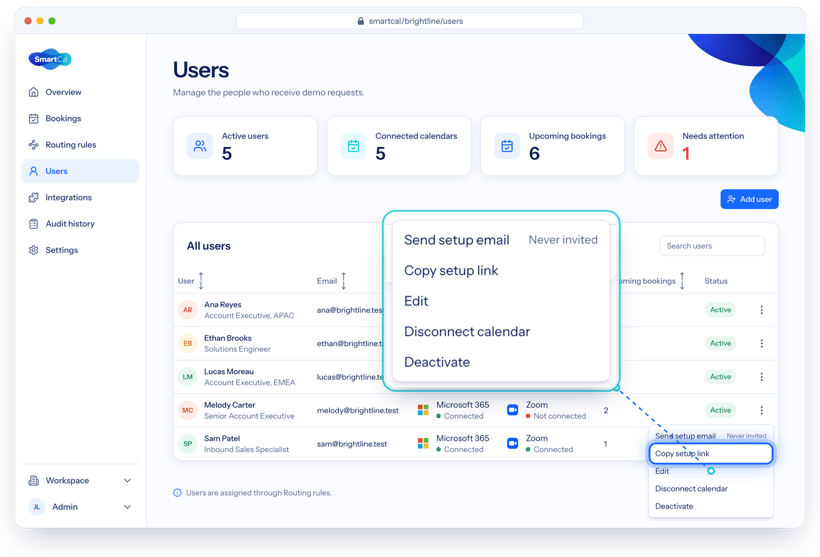Open the three-dot menu for Lucas Moreau
The image size is (820, 557).
(x=761, y=377)
